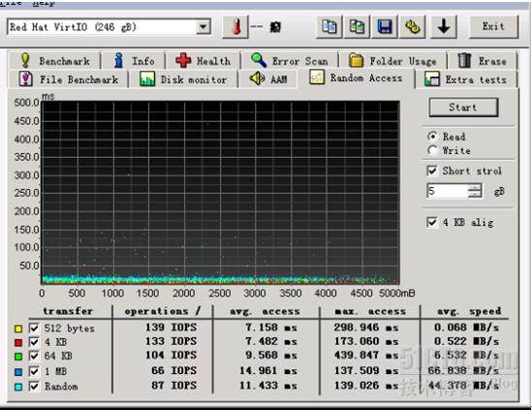532x410 pixels.
Task: Select the Random Access tab
Action: click(357, 79)
